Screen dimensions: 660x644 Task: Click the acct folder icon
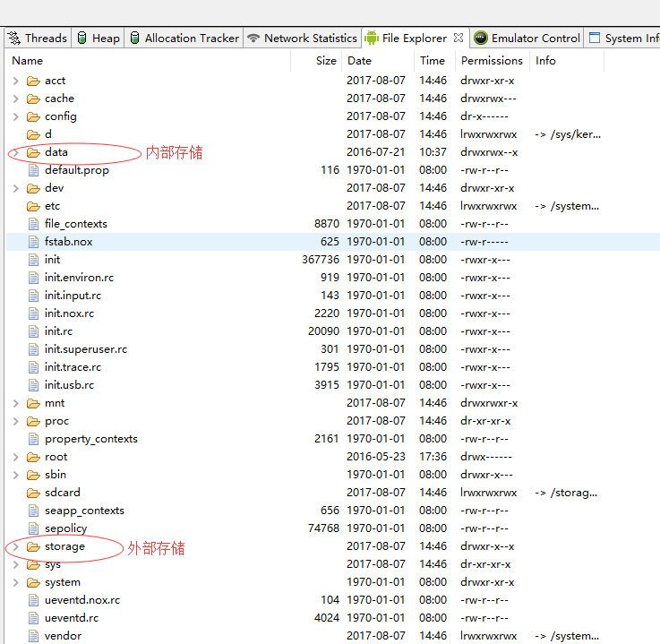pyautogui.click(x=33, y=81)
